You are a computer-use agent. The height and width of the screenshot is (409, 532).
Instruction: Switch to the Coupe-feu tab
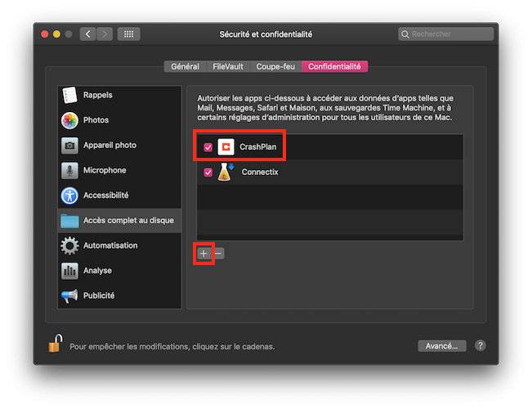[275, 66]
